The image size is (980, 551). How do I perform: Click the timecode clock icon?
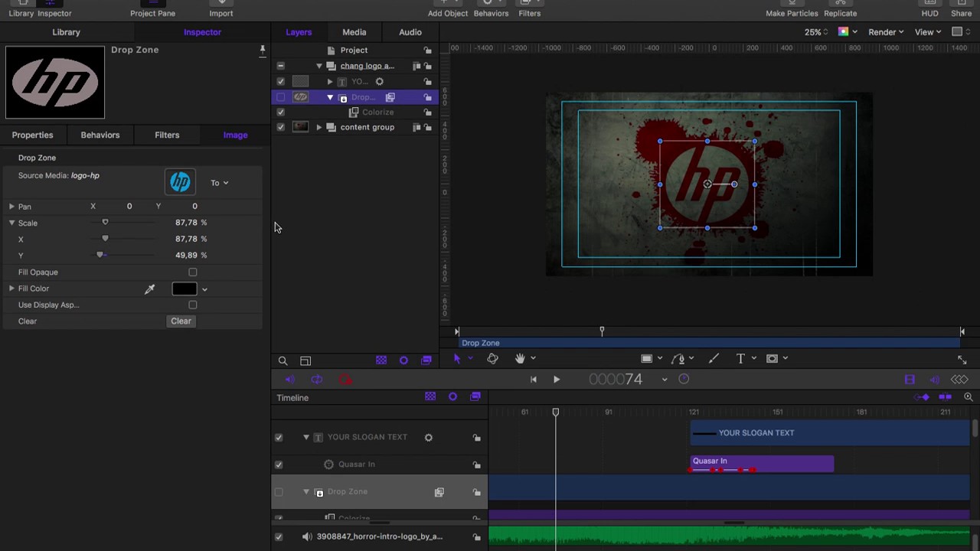(684, 379)
